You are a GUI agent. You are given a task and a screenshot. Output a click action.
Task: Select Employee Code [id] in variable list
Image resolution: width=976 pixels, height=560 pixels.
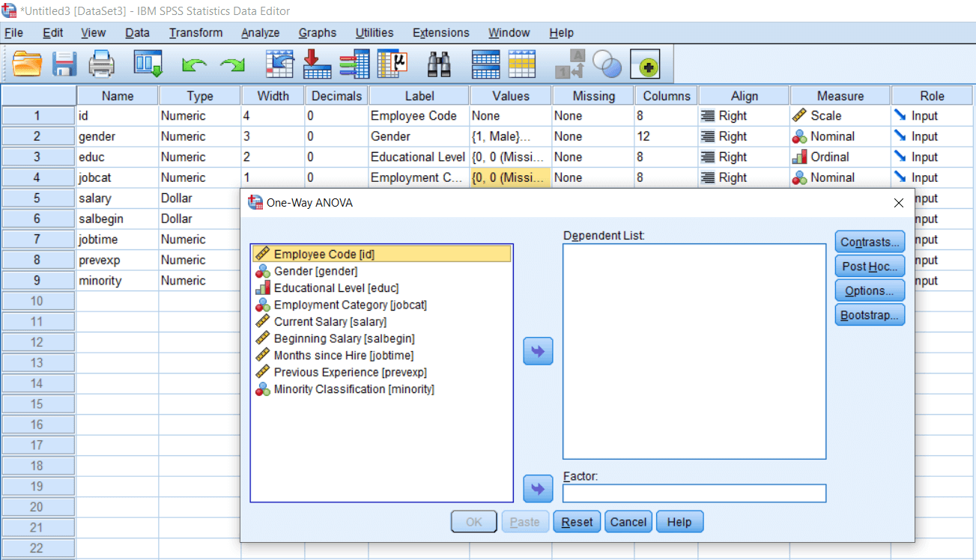click(382, 254)
